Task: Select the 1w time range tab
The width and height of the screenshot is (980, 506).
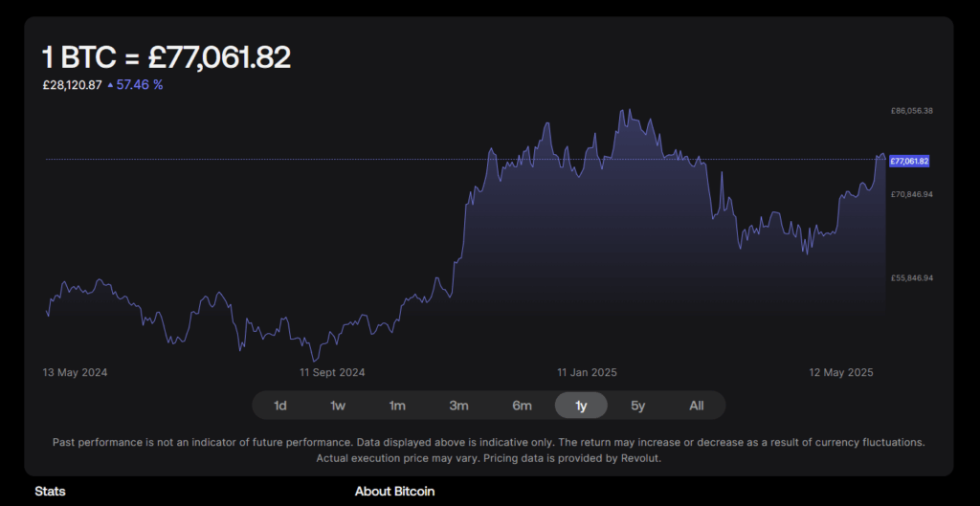Action: 338,406
